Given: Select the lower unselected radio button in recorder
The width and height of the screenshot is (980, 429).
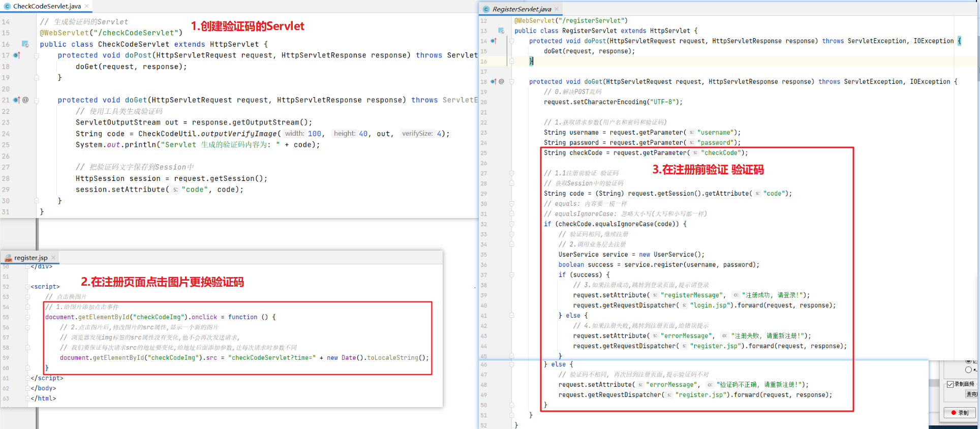Looking at the screenshot, I should coord(968,370).
